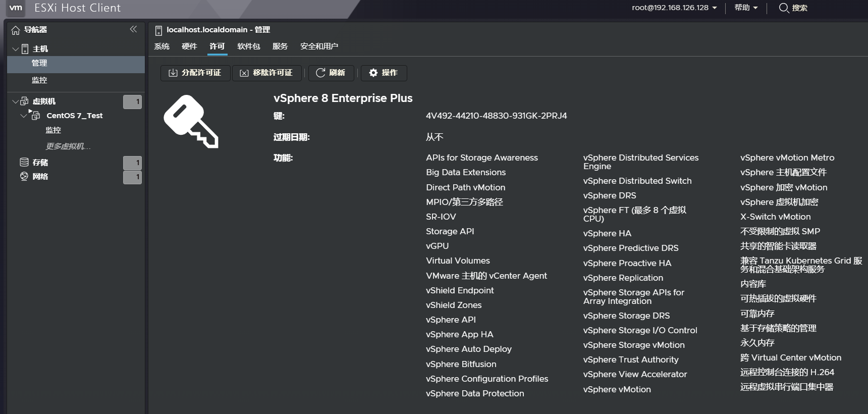The width and height of the screenshot is (868, 414).
Task: Open the 安全和用户 tab
Action: click(319, 46)
